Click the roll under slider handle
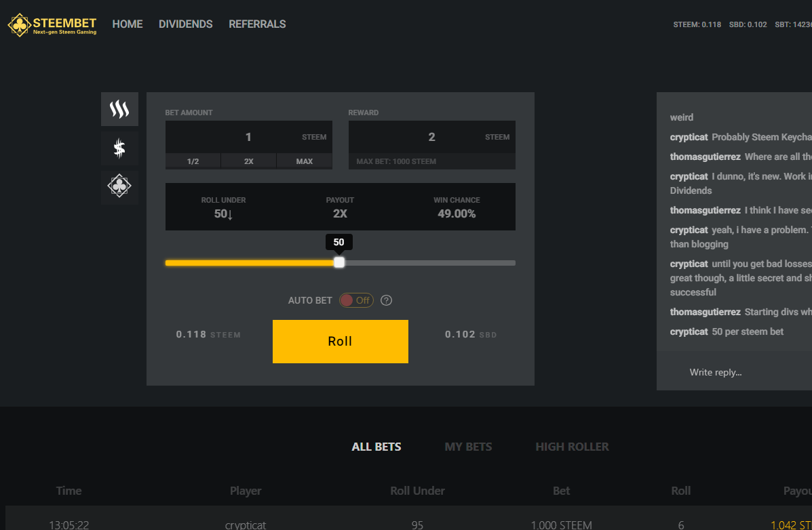The width and height of the screenshot is (812, 530). coord(339,262)
